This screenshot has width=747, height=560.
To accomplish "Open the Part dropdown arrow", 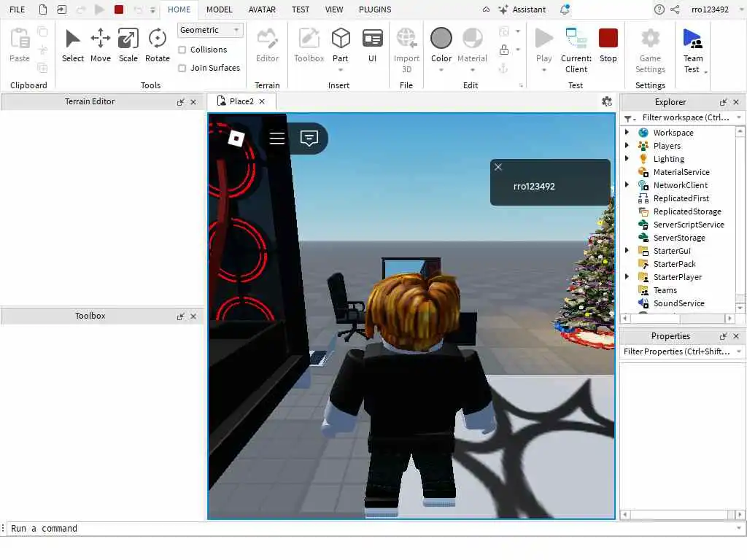I will [x=341, y=70].
